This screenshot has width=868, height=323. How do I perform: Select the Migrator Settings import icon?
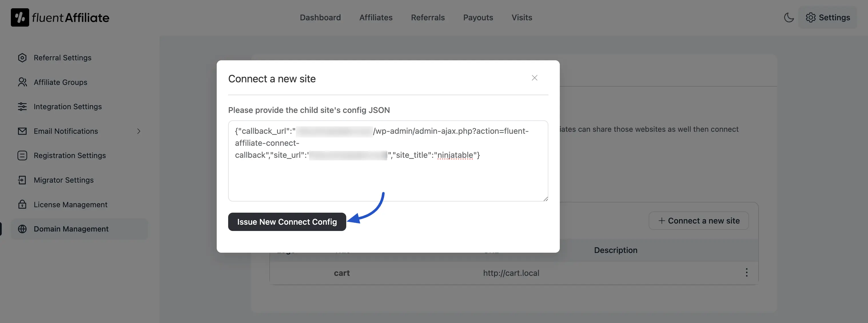[22, 180]
